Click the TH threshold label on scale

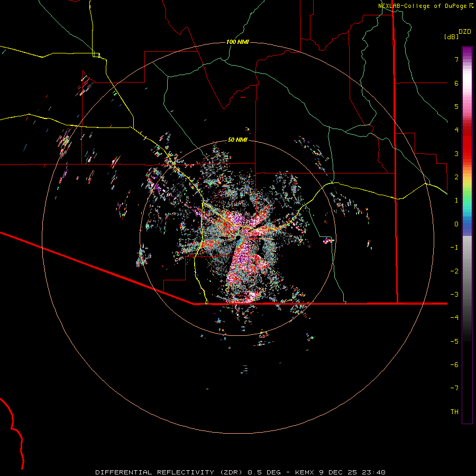454,412
